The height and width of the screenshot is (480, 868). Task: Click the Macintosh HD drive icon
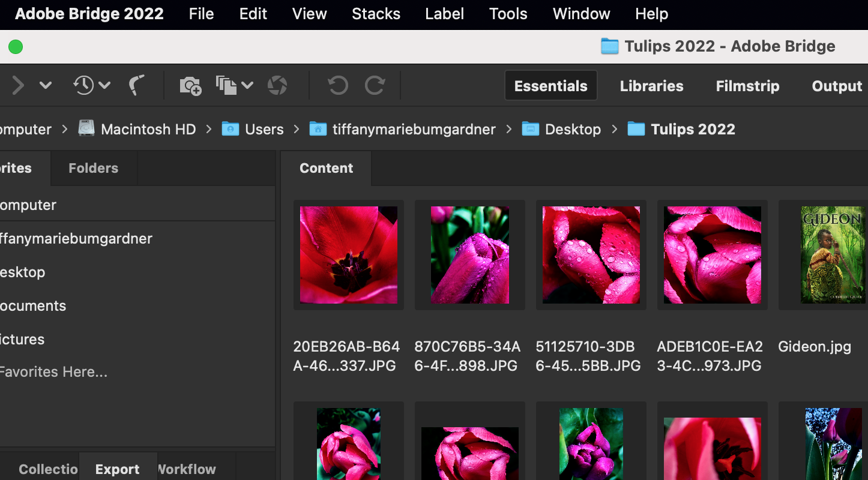[87, 128]
